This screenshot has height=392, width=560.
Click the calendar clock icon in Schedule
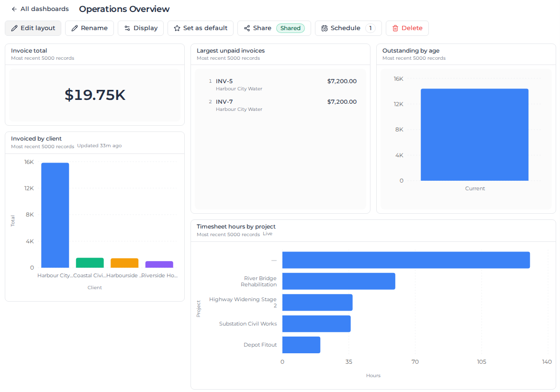[x=325, y=28]
